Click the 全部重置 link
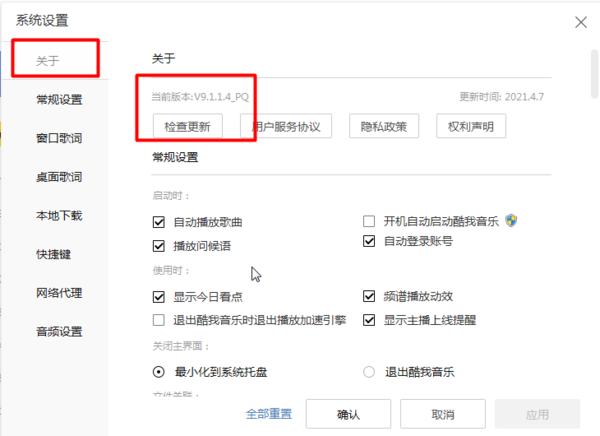This screenshot has width=600, height=436. click(269, 414)
